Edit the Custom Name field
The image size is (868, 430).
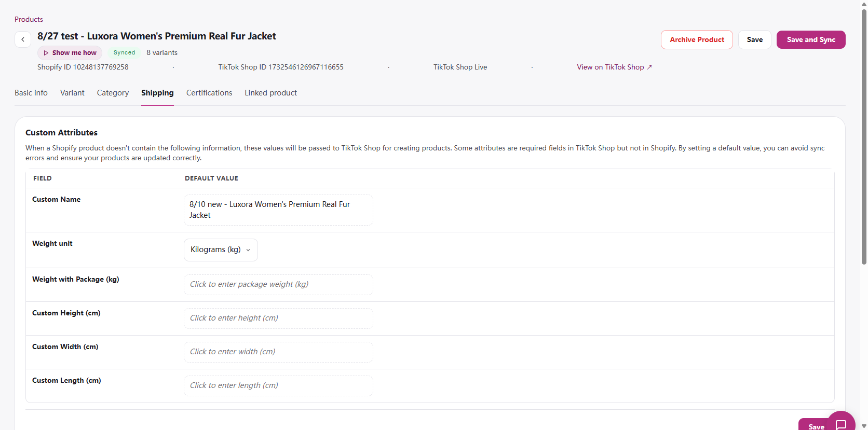(278, 210)
